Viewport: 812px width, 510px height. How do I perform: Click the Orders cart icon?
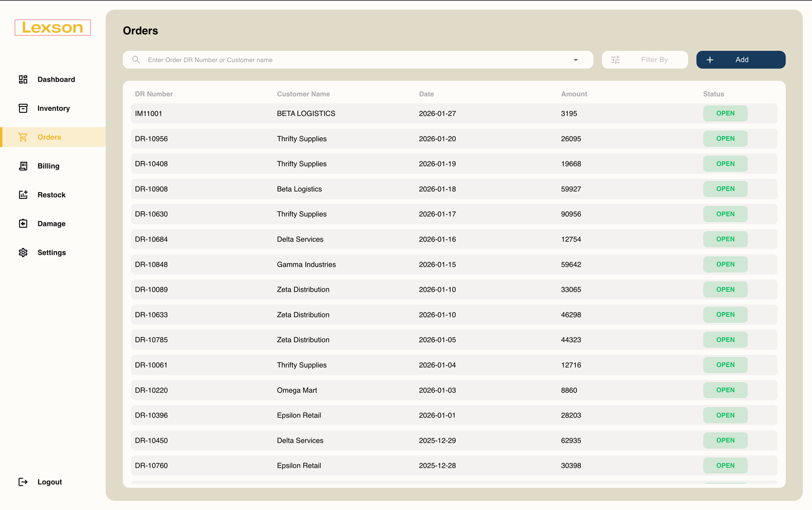tap(23, 137)
